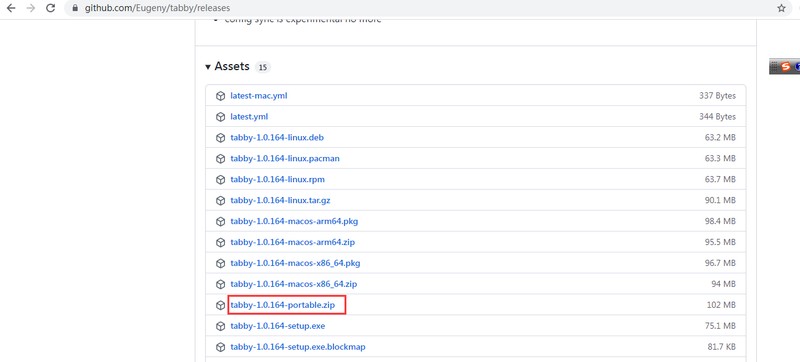Click the package icon beside macos-x86_64.pkg

click(x=220, y=263)
